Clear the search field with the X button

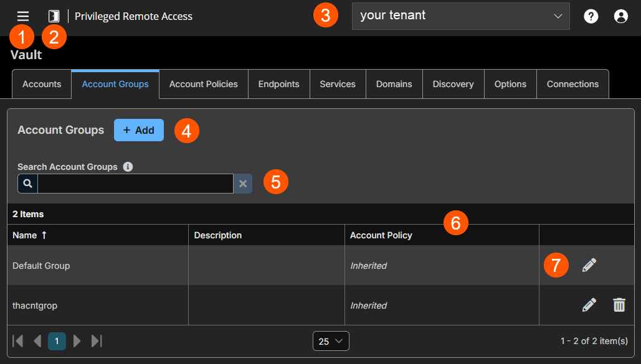tap(242, 184)
